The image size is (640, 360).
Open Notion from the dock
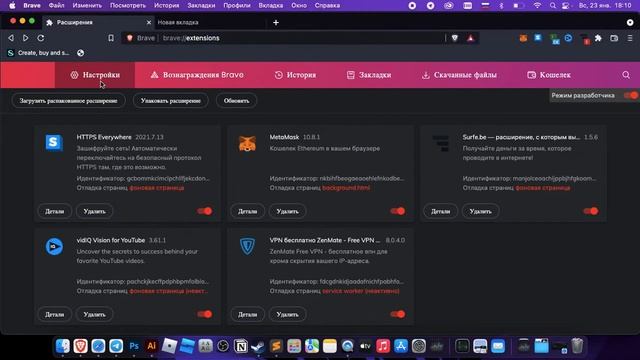[241, 346]
